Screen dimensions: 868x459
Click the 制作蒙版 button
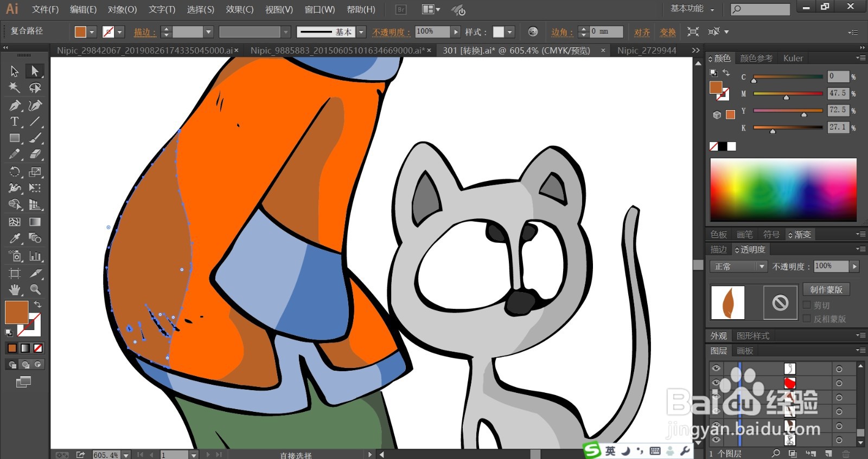pos(826,289)
